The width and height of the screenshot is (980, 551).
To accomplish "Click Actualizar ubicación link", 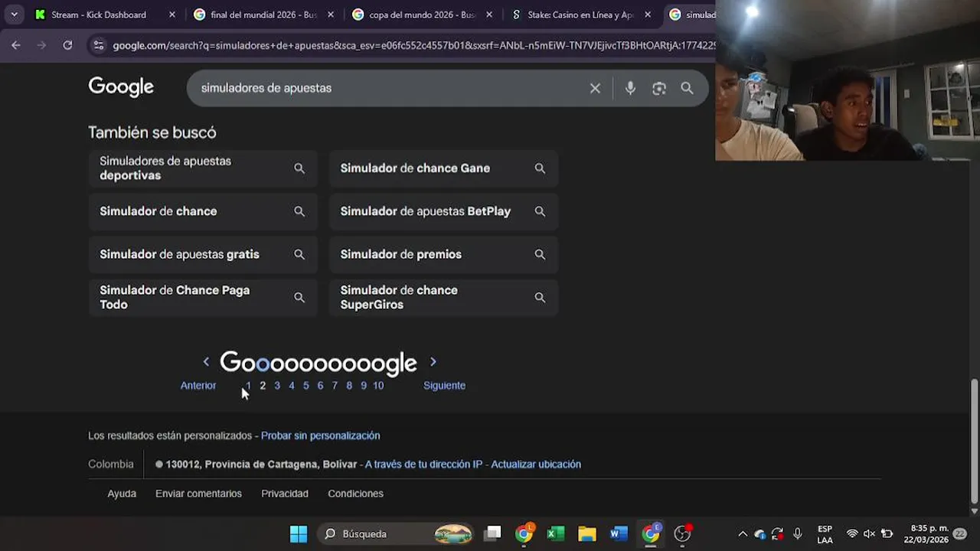I will [x=536, y=465].
